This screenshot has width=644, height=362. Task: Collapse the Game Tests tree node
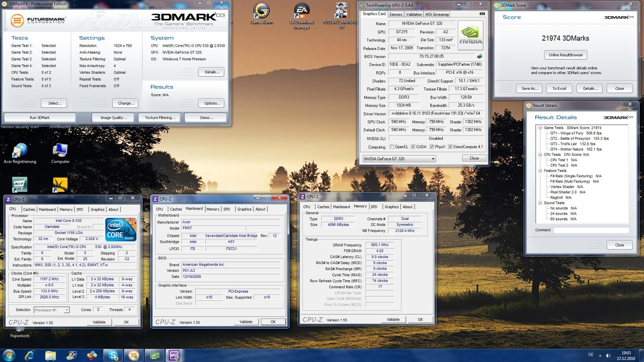540,128
